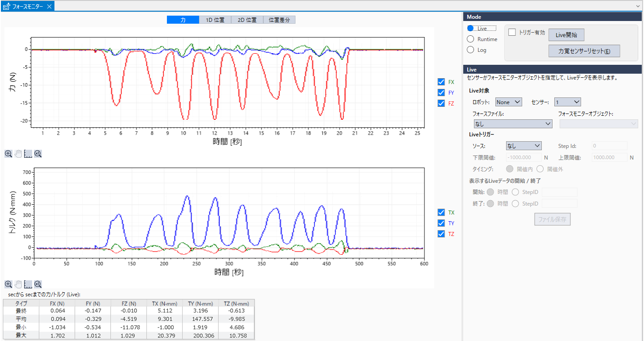Viewport: 644px width, 341px height.
Task: Close the フォースモニター tab
Action: (50, 6)
